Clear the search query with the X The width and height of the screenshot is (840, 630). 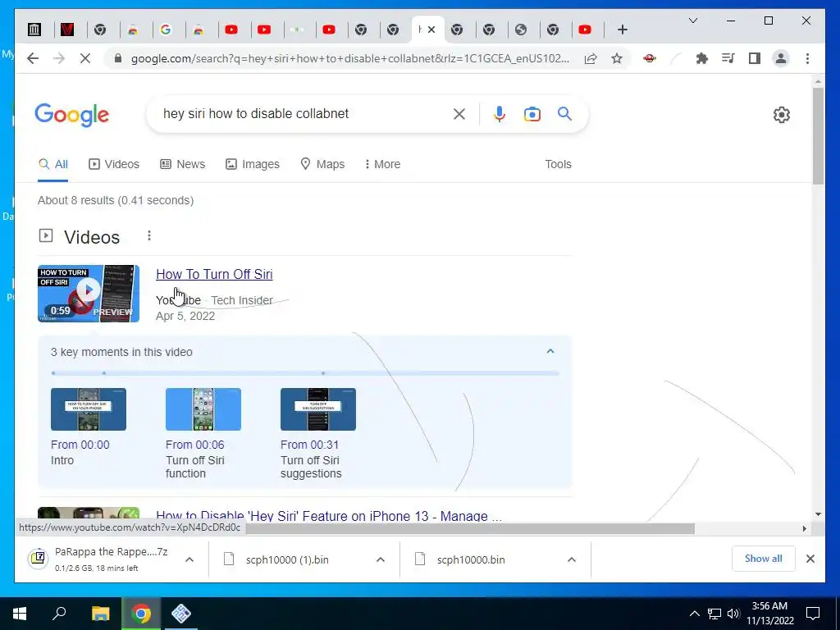459,113
